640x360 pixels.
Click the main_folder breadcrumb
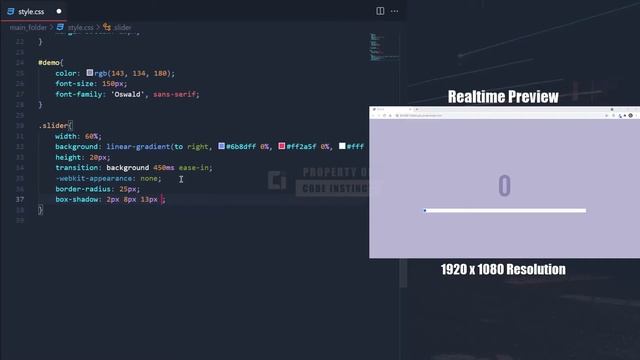28,27
